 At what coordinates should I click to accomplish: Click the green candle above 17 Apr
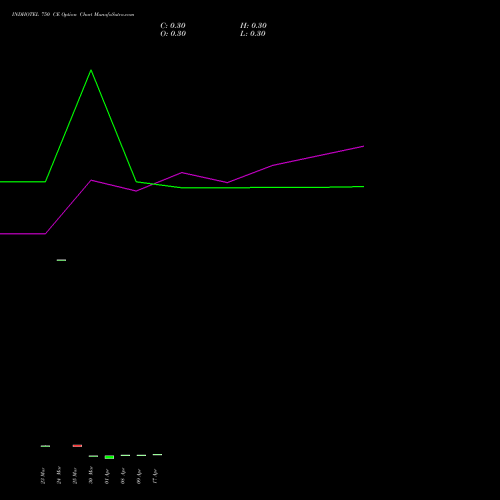coord(157,455)
